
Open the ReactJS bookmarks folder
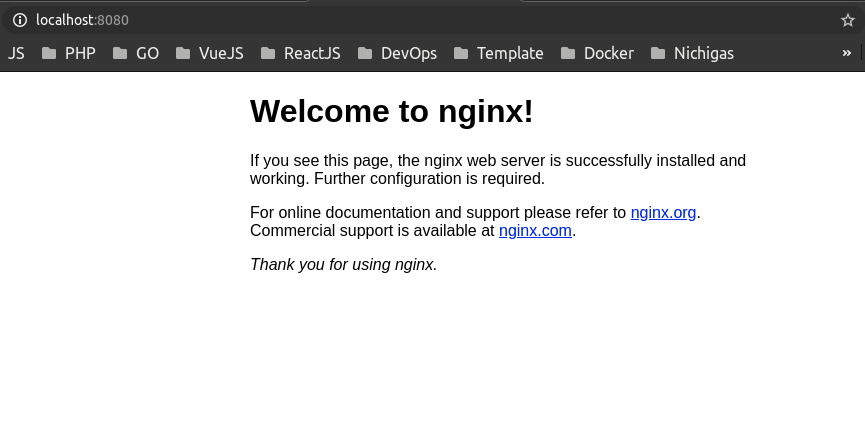301,54
